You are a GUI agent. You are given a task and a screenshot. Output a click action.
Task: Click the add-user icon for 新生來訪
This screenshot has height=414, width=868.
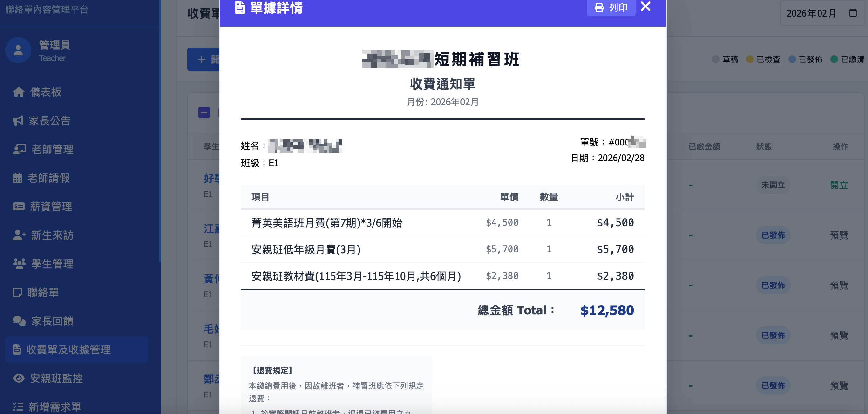(20, 235)
